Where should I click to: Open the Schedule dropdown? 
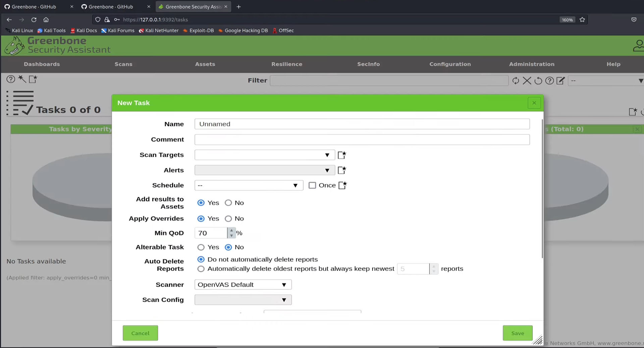point(249,185)
